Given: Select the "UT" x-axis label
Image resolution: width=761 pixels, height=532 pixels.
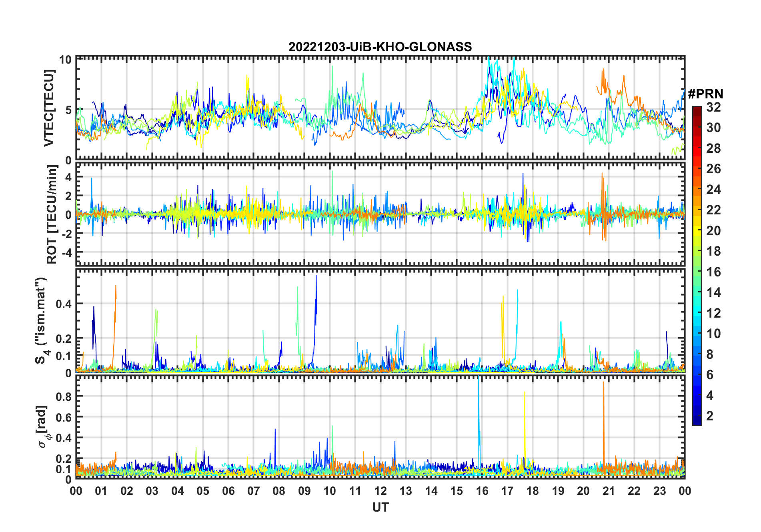Looking at the screenshot, I should tap(380, 508).
